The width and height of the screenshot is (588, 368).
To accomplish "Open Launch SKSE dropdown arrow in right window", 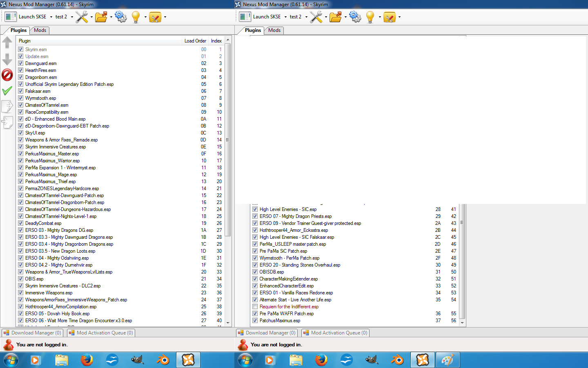I will click(x=285, y=17).
